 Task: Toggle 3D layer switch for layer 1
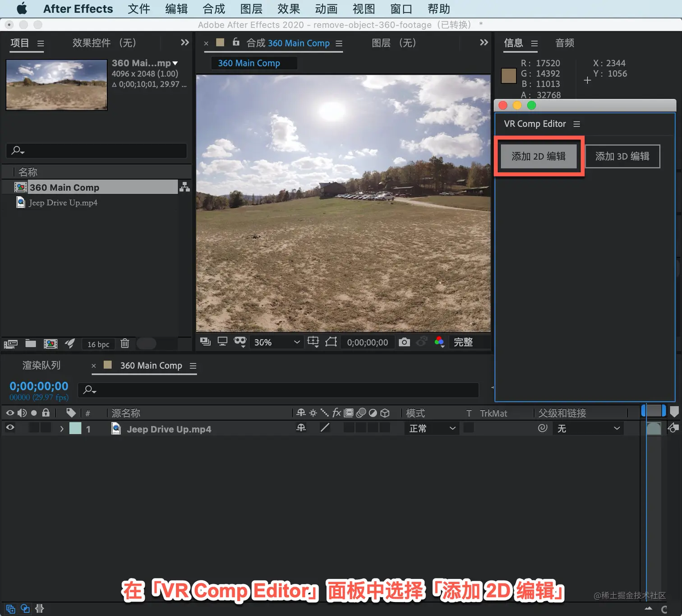[385, 427]
